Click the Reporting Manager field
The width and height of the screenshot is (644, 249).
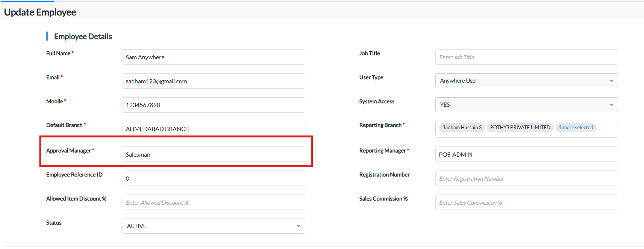pyautogui.click(x=526, y=154)
